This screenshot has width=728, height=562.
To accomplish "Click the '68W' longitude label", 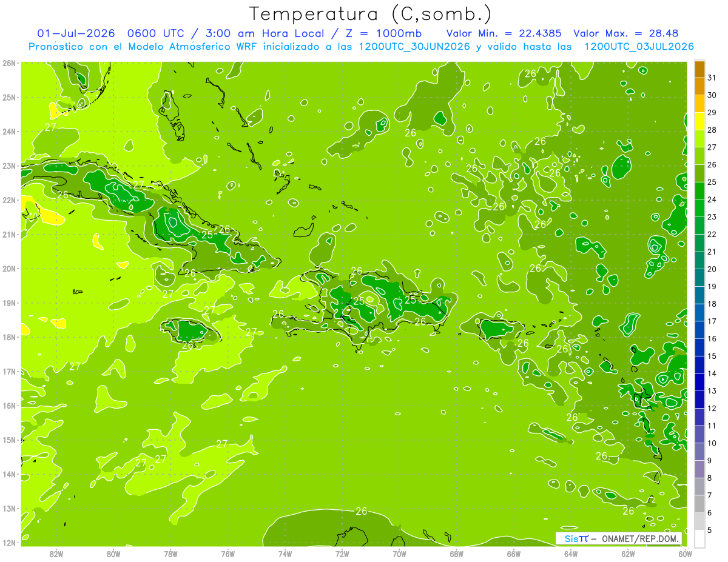I will (x=457, y=553).
